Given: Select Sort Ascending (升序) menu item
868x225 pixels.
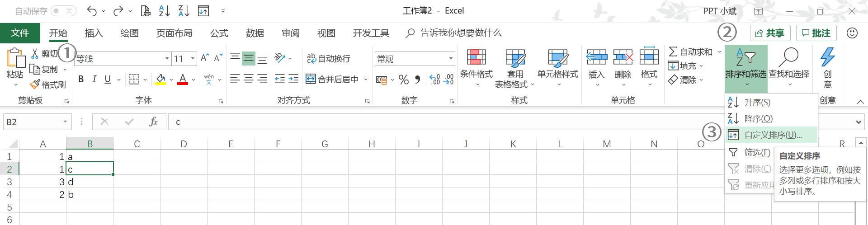Looking at the screenshot, I should click(x=771, y=103).
